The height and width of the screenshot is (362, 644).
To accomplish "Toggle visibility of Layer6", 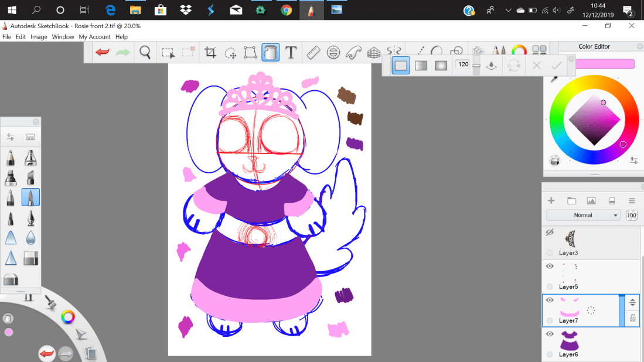I will tap(550, 334).
